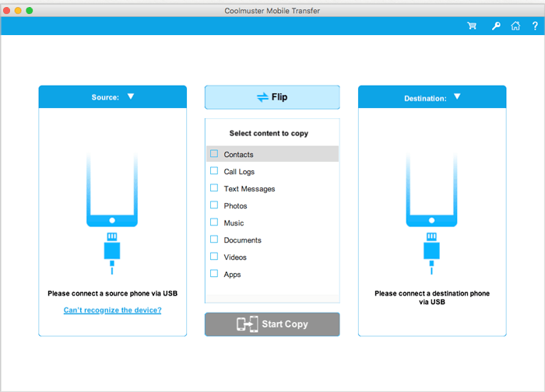Click the destination USB connector icon

[431, 250]
